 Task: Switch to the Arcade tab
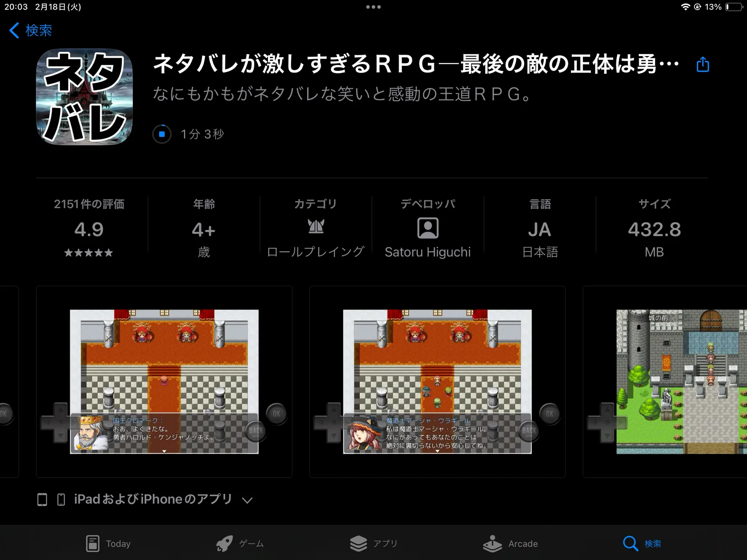(510, 544)
